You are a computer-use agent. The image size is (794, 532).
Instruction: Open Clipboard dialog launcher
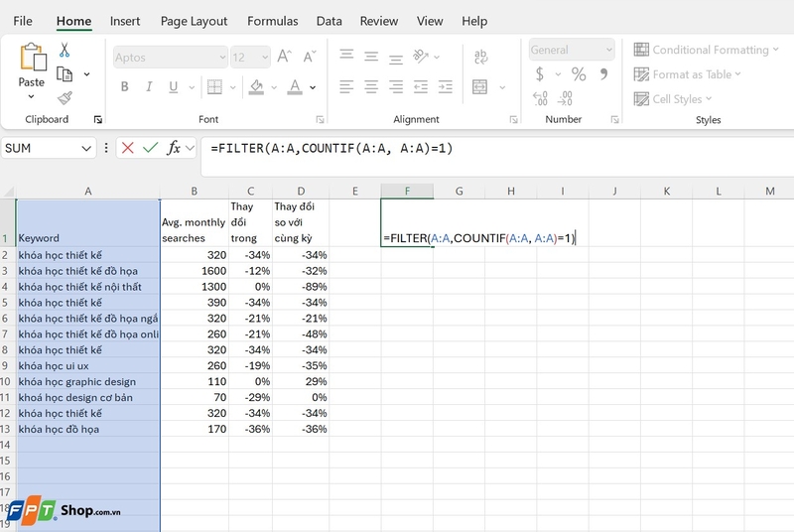point(97,119)
